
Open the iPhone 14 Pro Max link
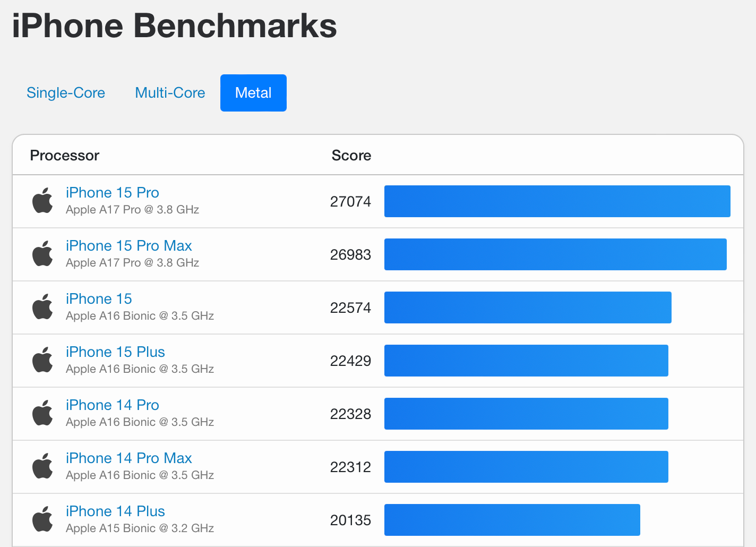129,458
